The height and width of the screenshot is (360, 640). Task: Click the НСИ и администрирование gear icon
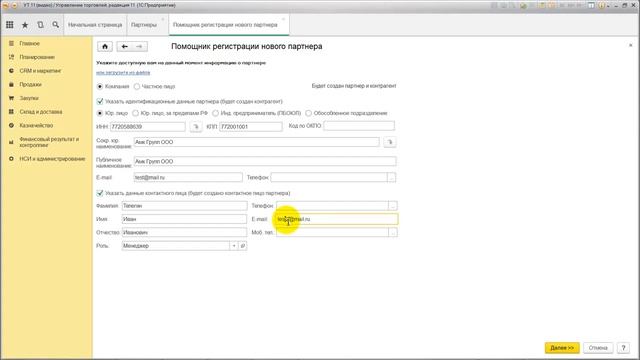tap(11, 159)
